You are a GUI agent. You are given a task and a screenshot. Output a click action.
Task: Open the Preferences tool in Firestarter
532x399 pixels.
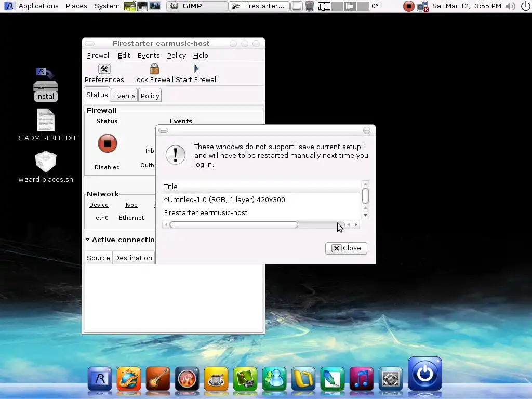[x=104, y=74]
